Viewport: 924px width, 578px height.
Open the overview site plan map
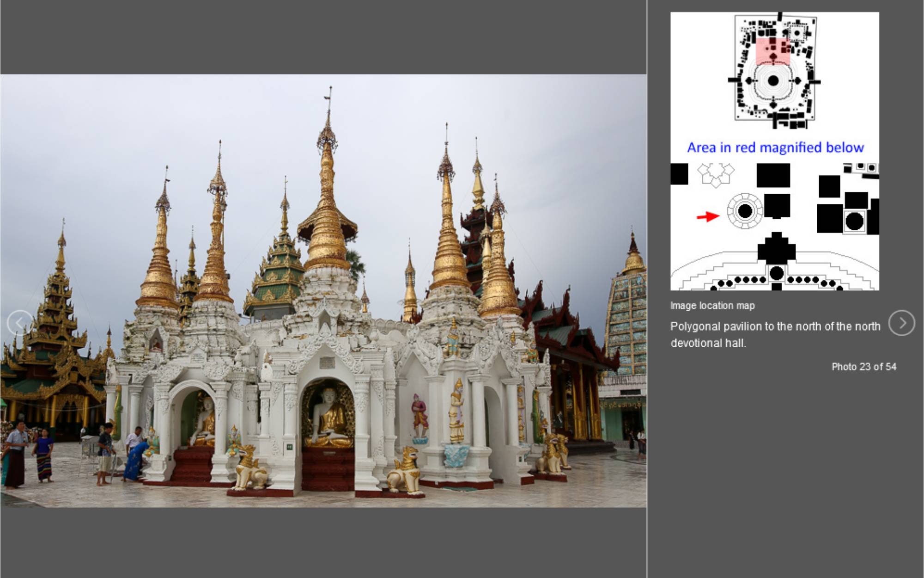[775, 71]
